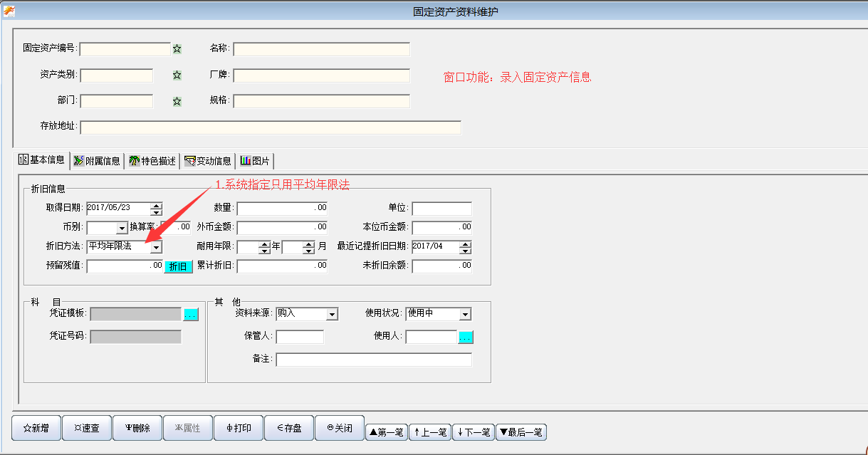
Task: Switch to the 变动信息 tab
Action: [208, 161]
